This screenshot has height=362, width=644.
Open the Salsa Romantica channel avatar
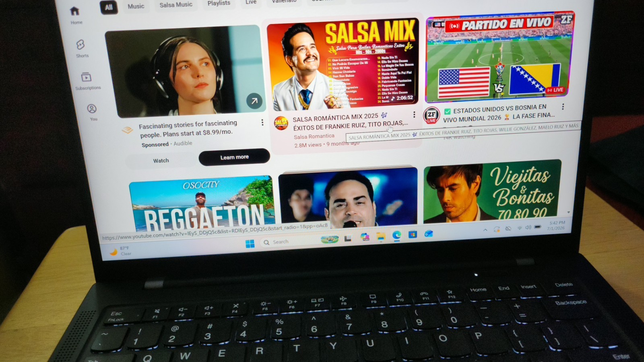coord(281,123)
